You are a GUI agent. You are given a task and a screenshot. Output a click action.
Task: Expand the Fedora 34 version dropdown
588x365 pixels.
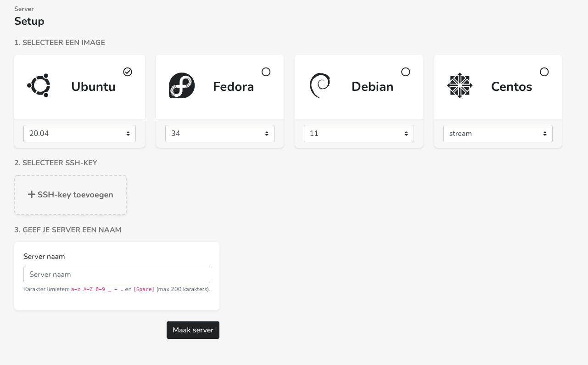coord(219,134)
